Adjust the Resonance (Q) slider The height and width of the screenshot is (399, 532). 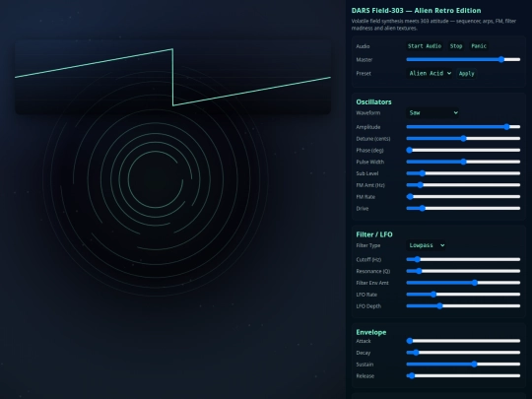pyautogui.click(x=463, y=271)
